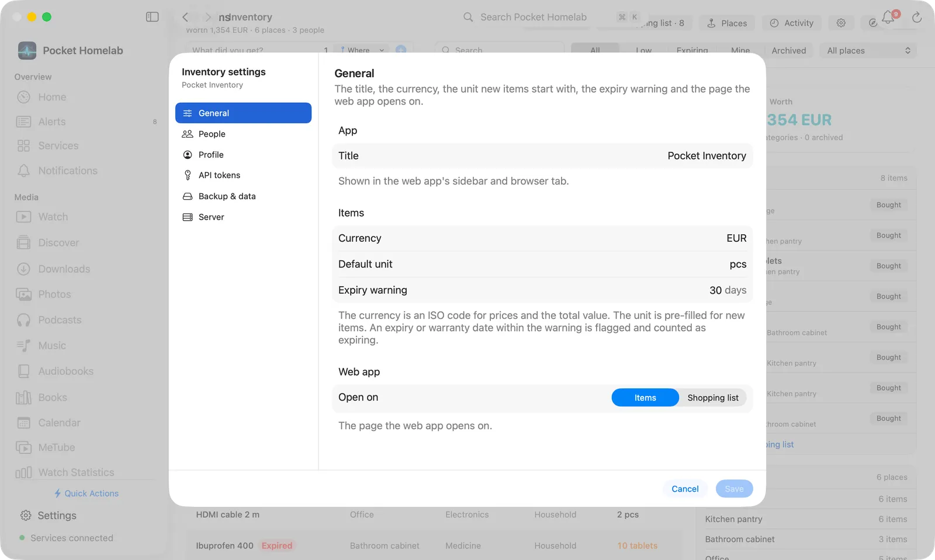Set Open on to Shopping list
The image size is (935, 560).
tap(713, 398)
